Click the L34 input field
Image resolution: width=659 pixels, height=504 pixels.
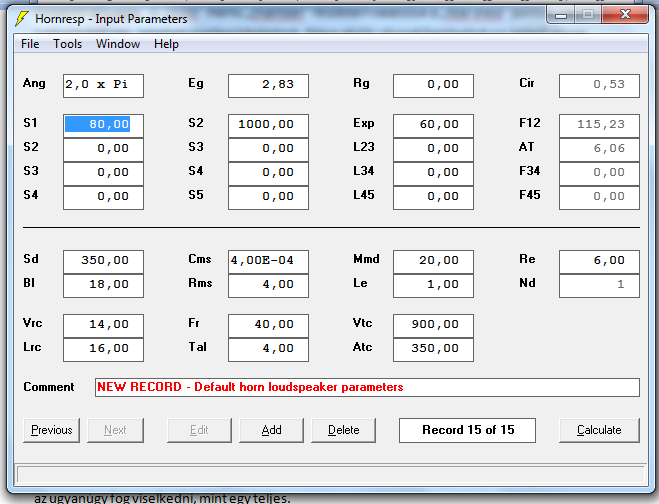433,173
